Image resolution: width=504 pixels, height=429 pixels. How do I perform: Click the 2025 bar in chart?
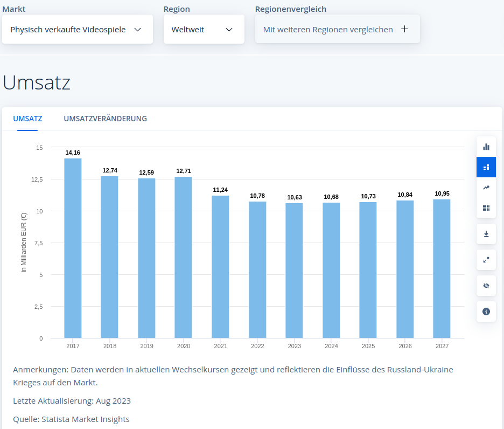[368, 270]
